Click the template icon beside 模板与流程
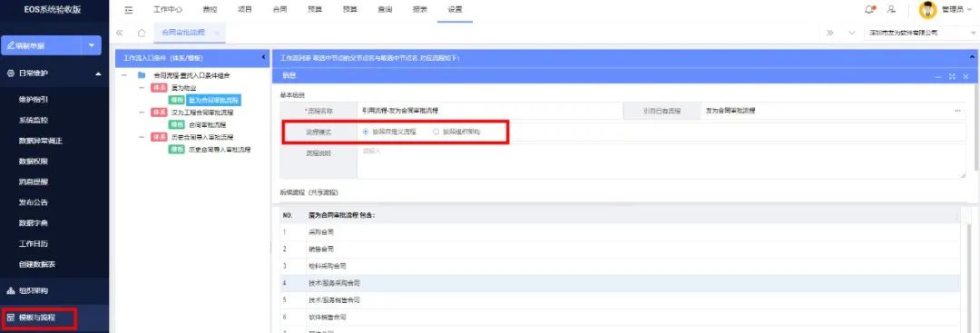This screenshot has height=333, width=980. pos(10,318)
